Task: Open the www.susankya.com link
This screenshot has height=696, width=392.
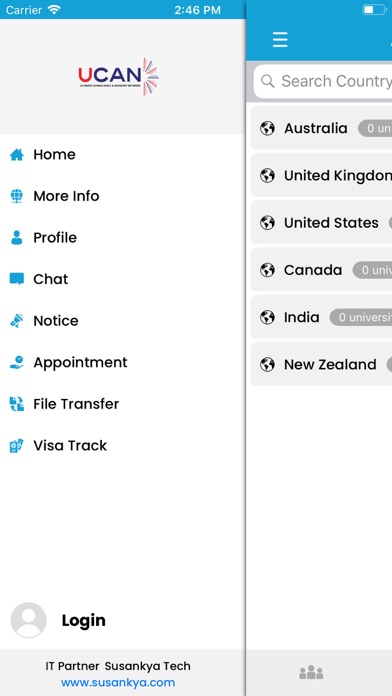Action: (x=118, y=682)
